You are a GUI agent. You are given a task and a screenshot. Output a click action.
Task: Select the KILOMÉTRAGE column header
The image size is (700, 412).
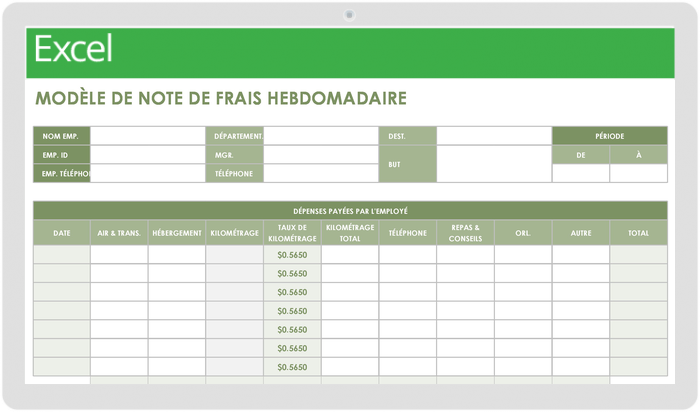tap(235, 233)
